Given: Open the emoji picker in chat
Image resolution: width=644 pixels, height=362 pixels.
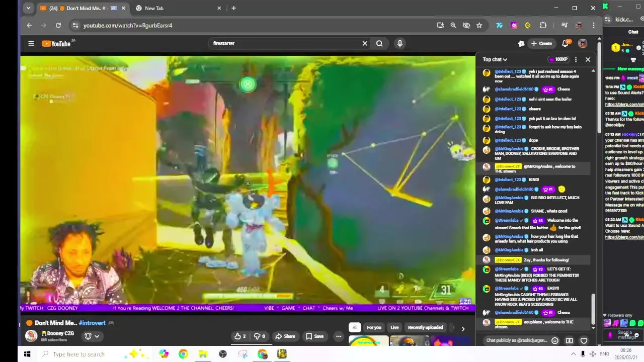Looking at the screenshot, I should pos(555,340).
